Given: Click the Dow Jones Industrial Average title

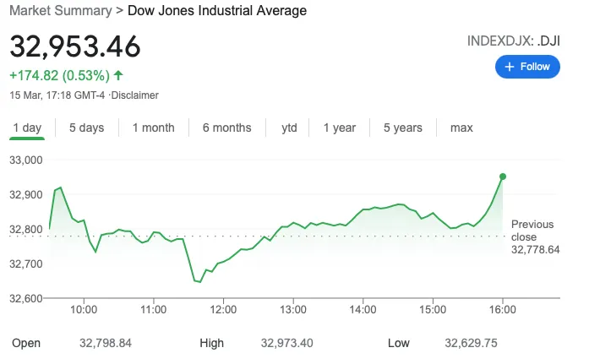Looking at the screenshot, I should pos(217,11).
